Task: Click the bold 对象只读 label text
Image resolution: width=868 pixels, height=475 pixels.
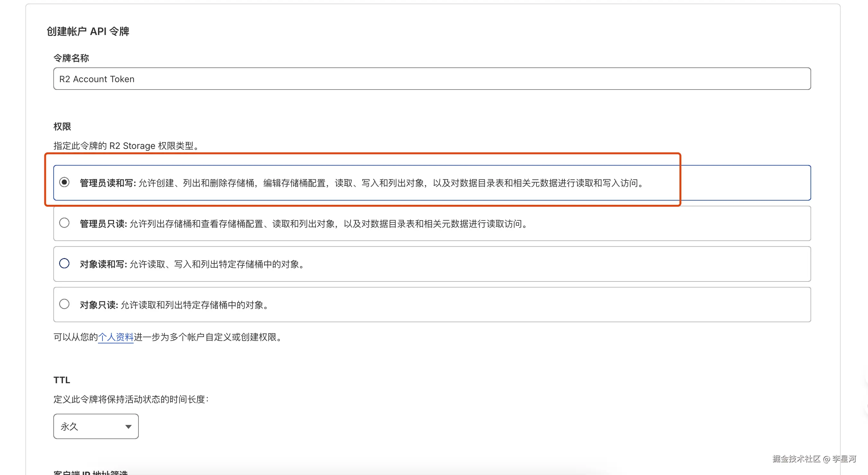Action: click(x=99, y=305)
